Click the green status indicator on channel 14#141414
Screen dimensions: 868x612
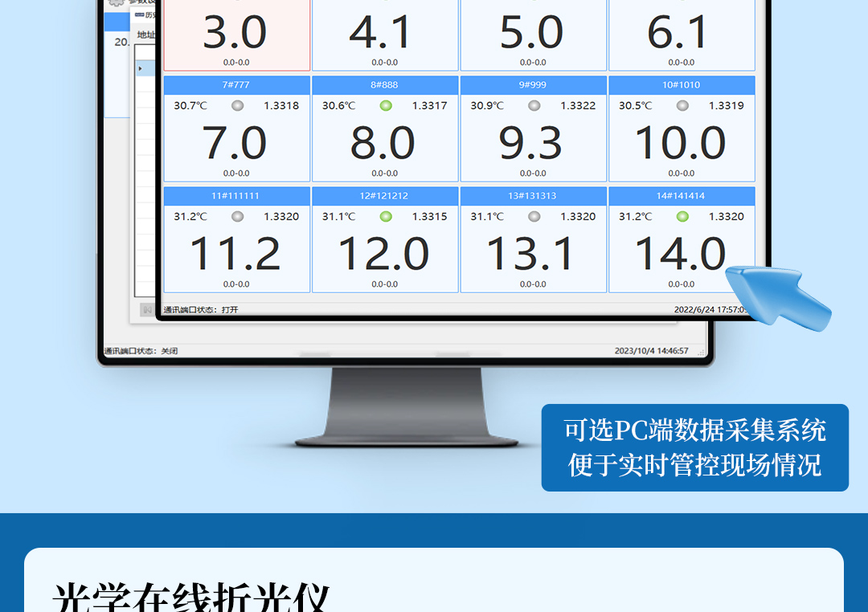[x=682, y=216]
